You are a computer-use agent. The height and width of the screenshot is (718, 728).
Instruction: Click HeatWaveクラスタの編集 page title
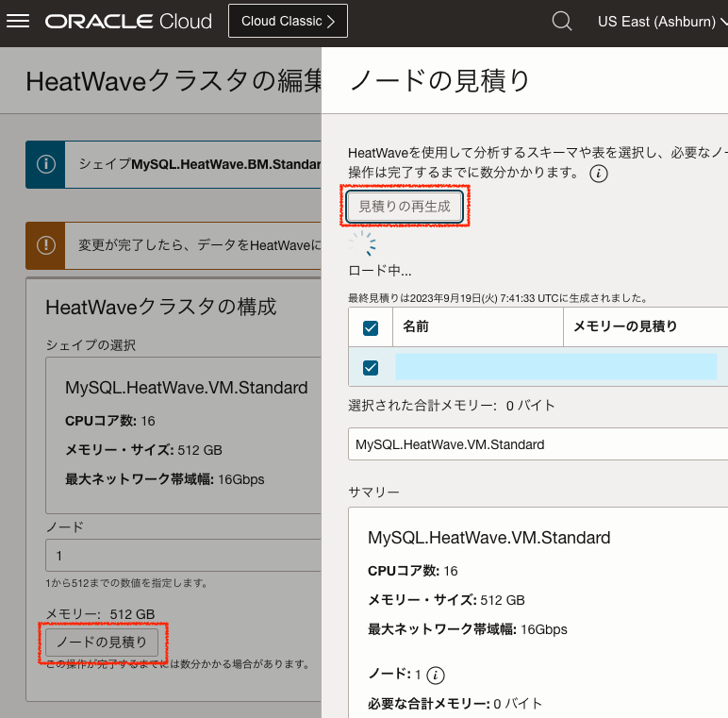click(174, 81)
